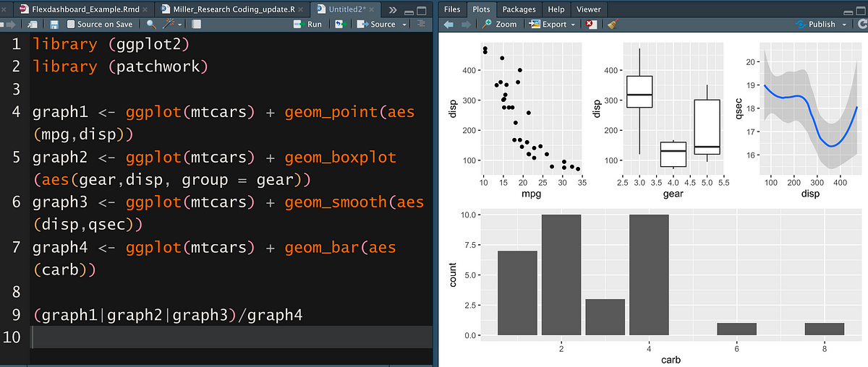
Task: Close the Flexdashboard_Example.Rmd tab
Action: point(146,10)
